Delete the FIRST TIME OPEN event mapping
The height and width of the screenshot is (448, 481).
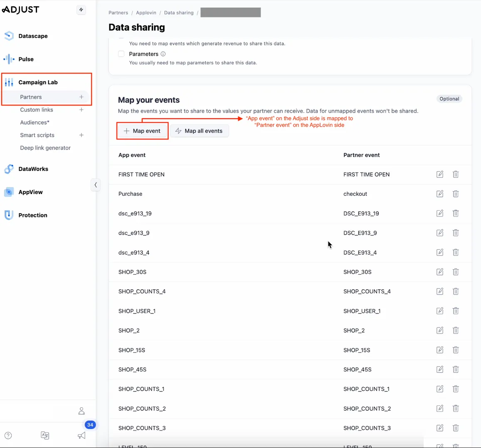[456, 174]
